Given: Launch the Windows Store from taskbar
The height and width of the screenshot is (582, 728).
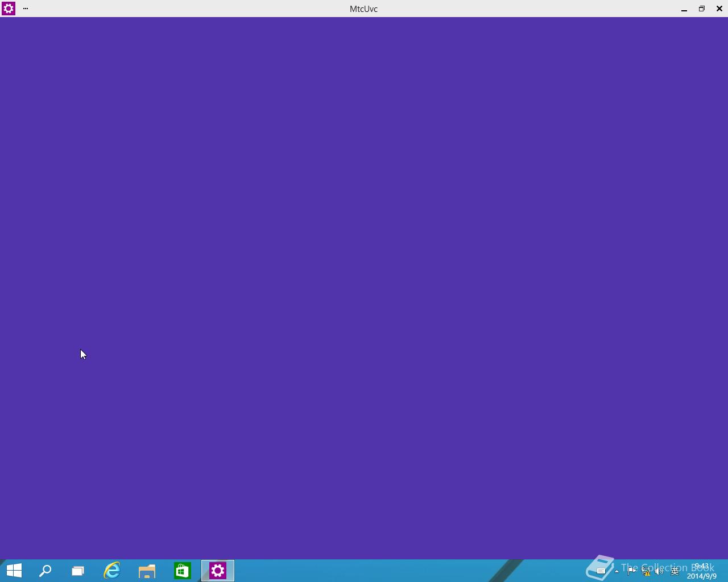Looking at the screenshot, I should 183,571.
